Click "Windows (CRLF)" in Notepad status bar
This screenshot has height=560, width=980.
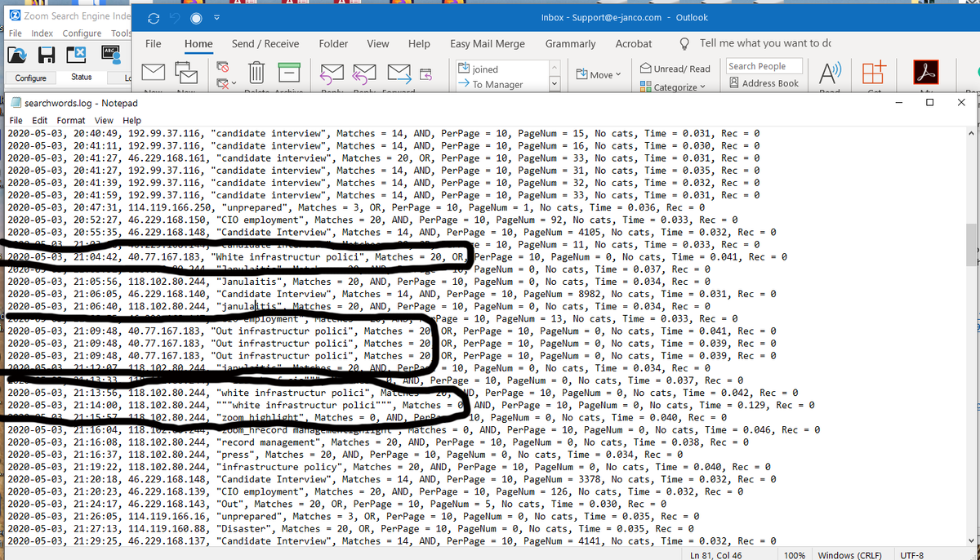pyautogui.click(x=850, y=554)
